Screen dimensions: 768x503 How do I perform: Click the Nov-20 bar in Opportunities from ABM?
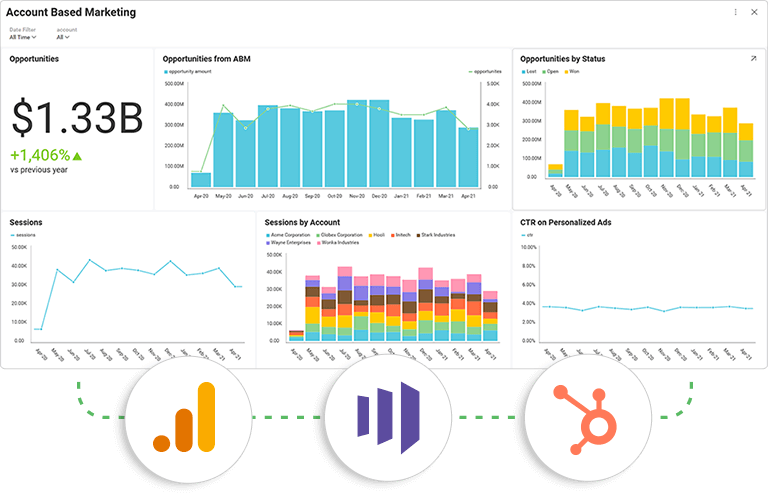357,144
